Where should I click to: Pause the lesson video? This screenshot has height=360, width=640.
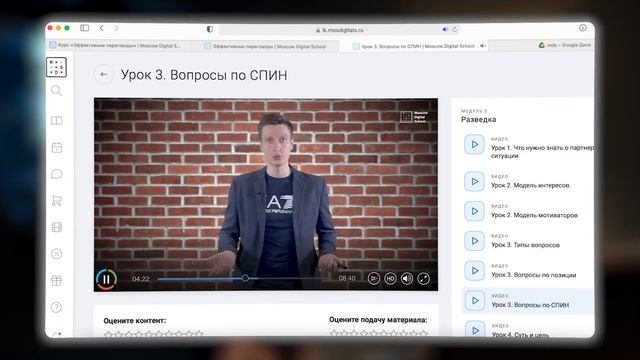point(107,279)
